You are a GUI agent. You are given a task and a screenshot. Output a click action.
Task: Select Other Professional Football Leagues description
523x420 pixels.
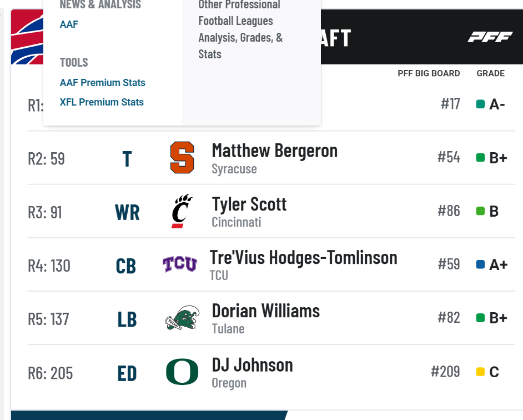(x=240, y=29)
